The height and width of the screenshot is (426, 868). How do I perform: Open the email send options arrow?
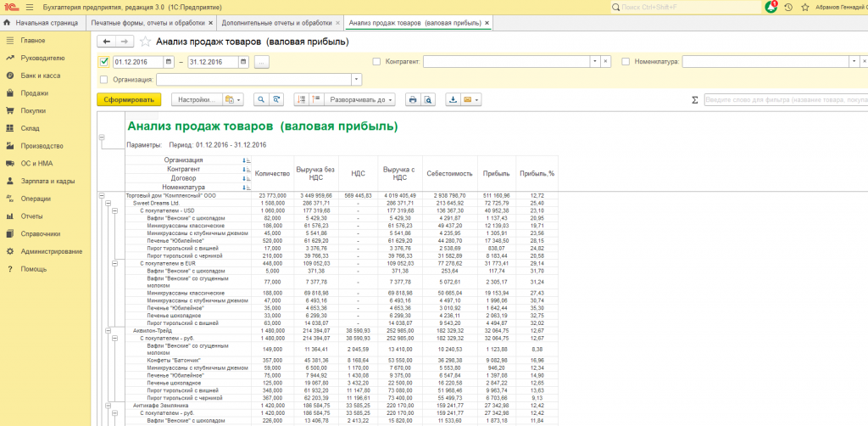coord(476,100)
